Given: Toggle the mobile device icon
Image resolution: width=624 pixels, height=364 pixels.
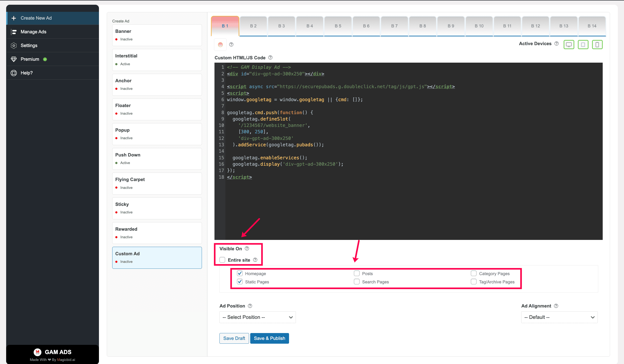Looking at the screenshot, I should 597,44.
